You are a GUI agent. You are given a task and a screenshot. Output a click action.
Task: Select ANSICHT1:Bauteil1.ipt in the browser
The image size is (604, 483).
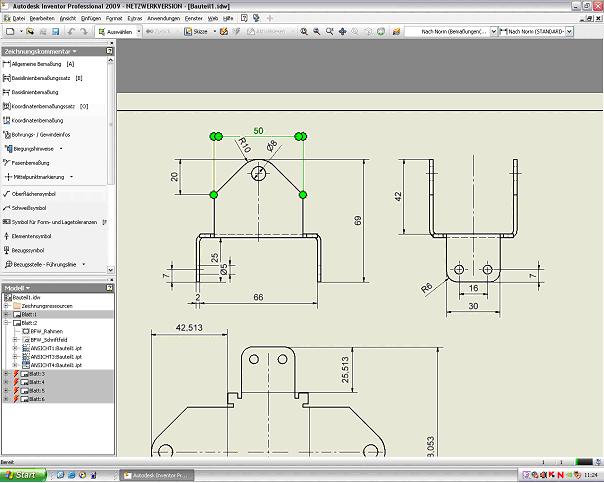coord(56,348)
